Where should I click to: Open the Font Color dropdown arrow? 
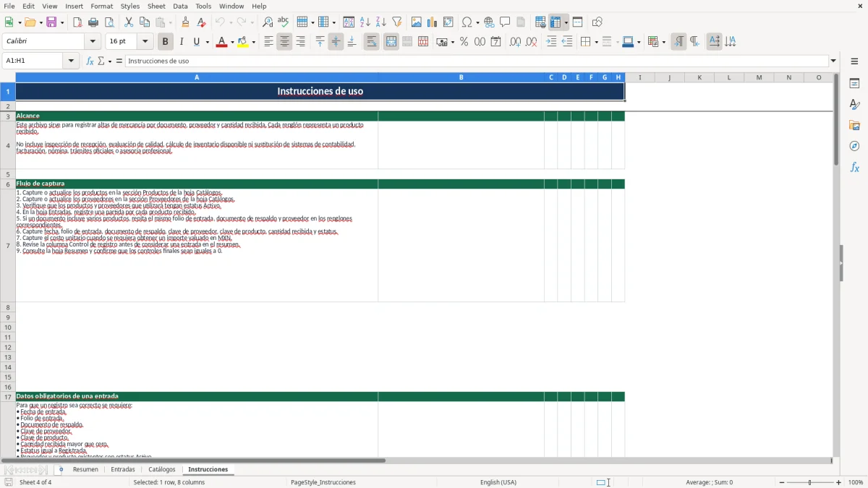[231, 42]
